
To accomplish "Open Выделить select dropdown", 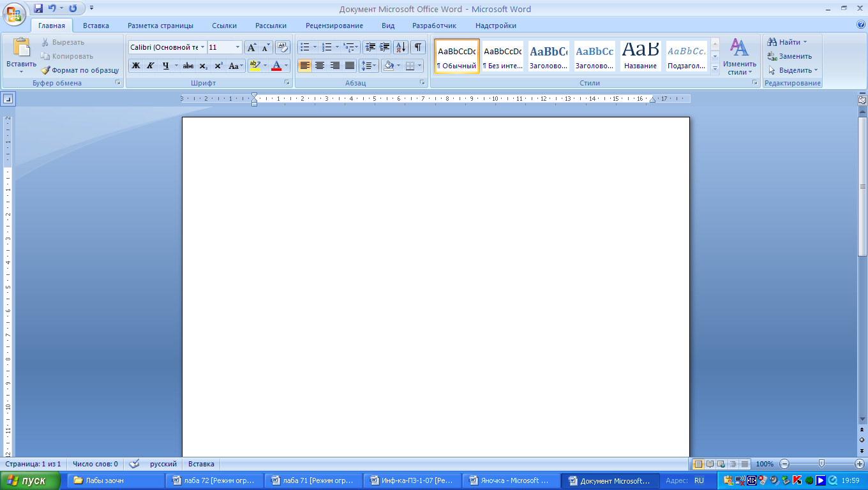I will 793,70.
